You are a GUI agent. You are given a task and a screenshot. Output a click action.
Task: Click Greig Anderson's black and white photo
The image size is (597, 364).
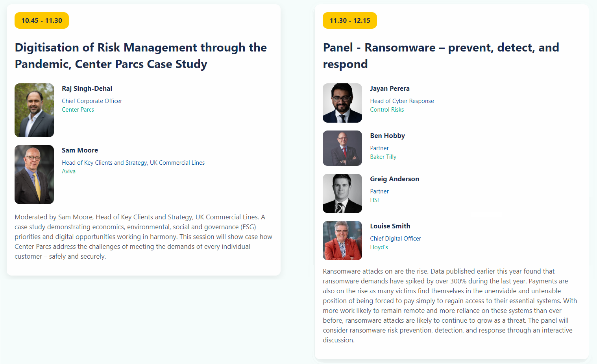pos(342,193)
